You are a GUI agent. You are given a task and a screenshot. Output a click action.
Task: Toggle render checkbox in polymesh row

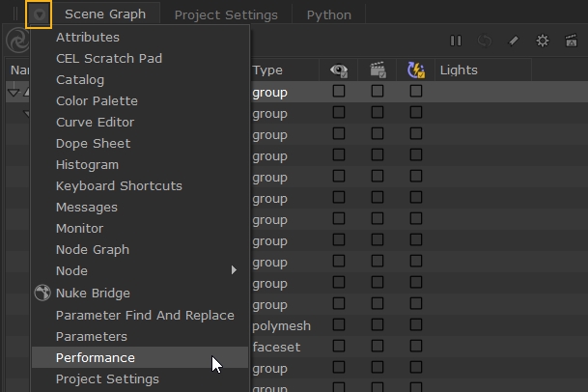click(378, 326)
